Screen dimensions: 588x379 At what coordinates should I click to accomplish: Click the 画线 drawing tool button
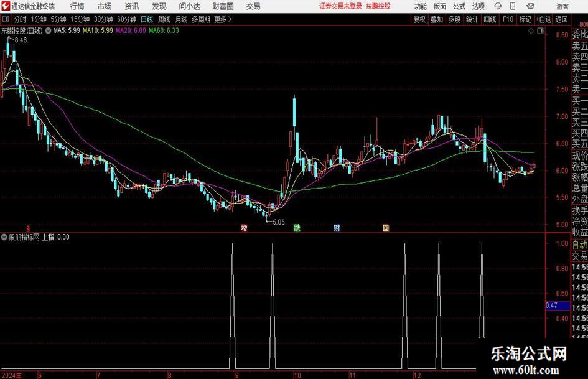pos(490,19)
